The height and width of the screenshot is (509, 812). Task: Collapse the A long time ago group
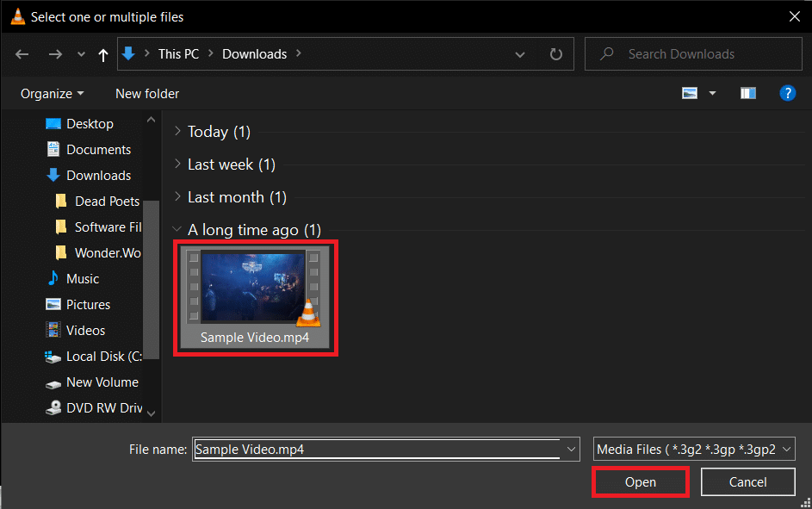[x=177, y=230]
